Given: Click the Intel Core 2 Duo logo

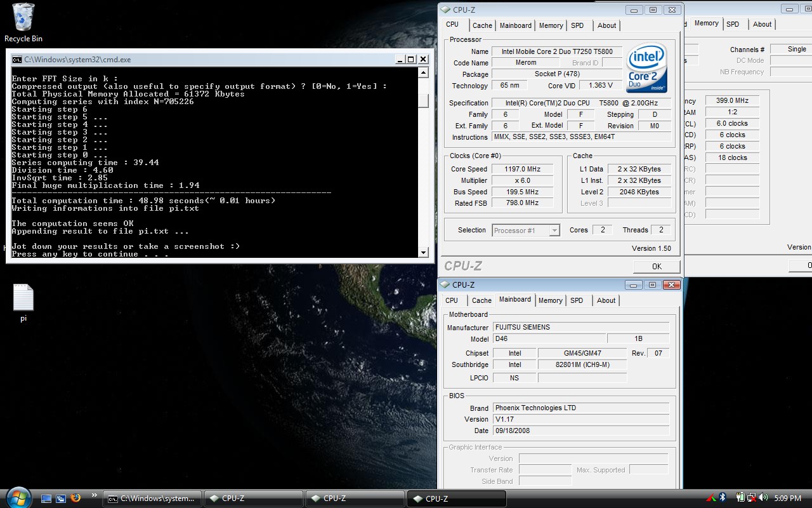Looking at the screenshot, I should coord(646,68).
